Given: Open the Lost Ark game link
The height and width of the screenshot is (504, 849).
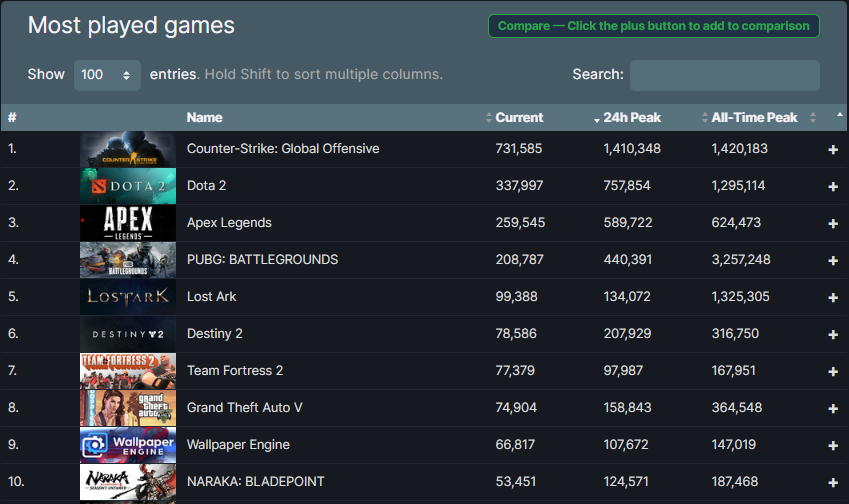Looking at the screenshot, I should pos(211,297).
